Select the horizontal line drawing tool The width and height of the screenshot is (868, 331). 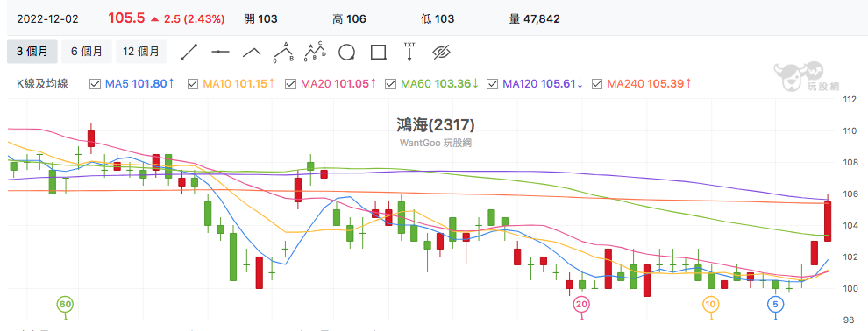[x=220, y=52]
